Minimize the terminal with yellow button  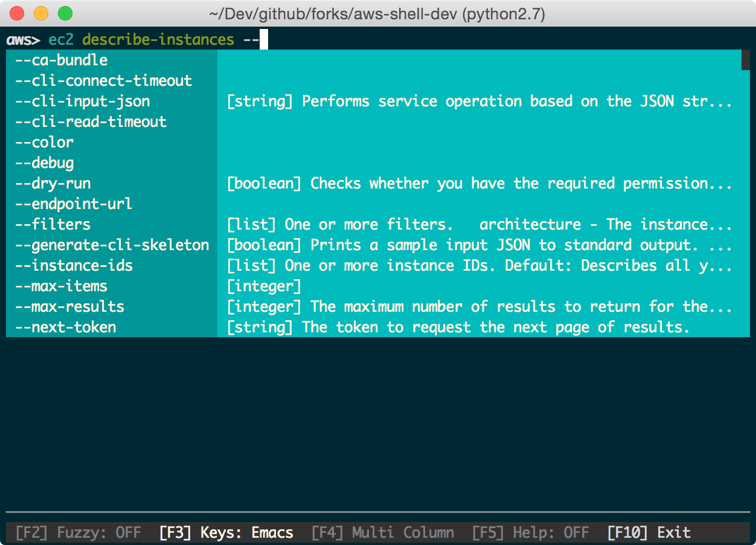click(x=41, y=13)
